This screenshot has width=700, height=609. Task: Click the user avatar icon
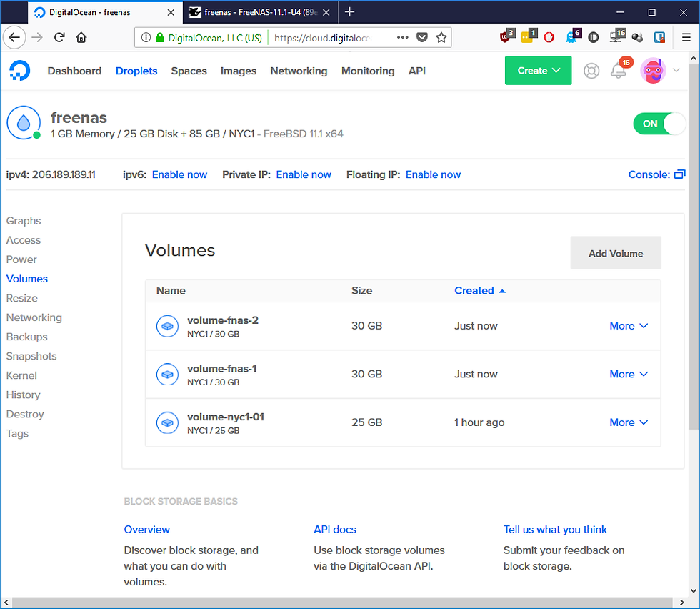(x=653, y=71)
